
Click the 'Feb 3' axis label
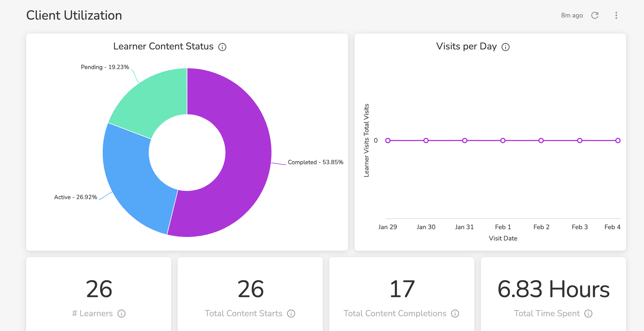point(580,227)
